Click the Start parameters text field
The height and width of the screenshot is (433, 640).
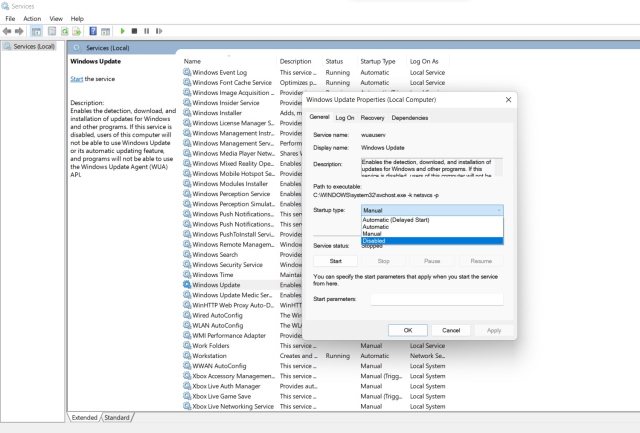436,299
